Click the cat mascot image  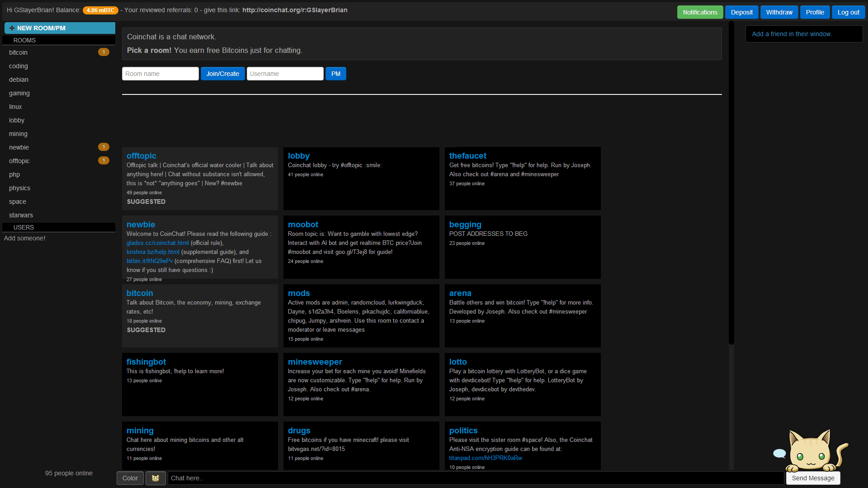tap(816, 451)
